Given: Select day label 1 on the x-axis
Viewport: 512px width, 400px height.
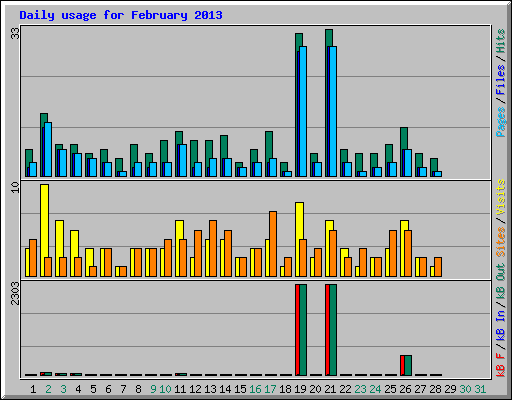Looking at the screenshot, I should 33,389.
